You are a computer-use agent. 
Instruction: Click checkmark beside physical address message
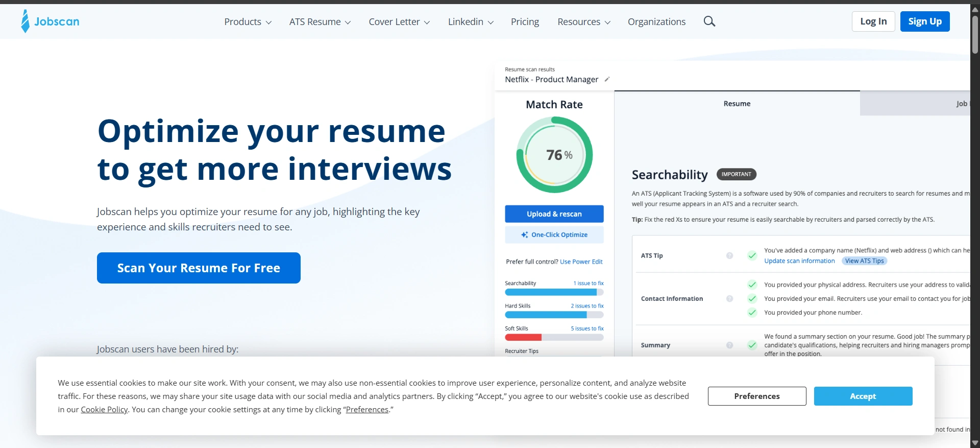tap(752, 285)
